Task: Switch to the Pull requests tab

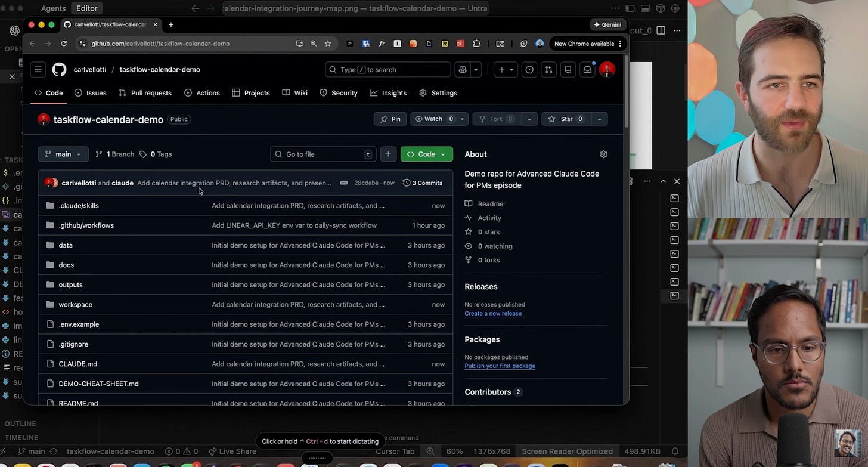Action: point(145,93)
